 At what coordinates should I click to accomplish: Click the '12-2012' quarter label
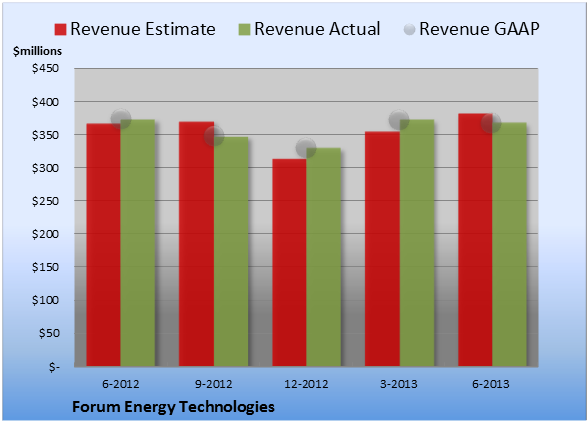tap(306, 384)
